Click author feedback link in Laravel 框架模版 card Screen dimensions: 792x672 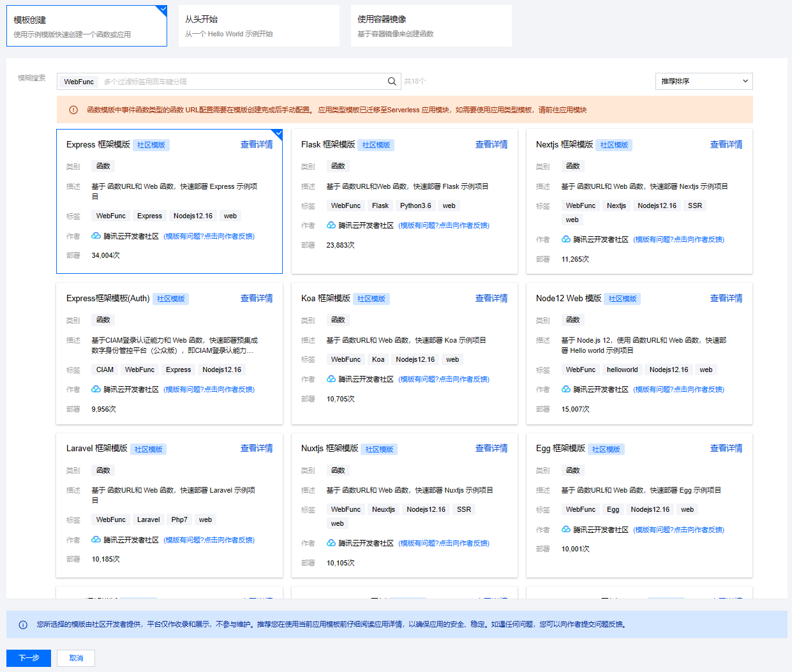point(209,540)
